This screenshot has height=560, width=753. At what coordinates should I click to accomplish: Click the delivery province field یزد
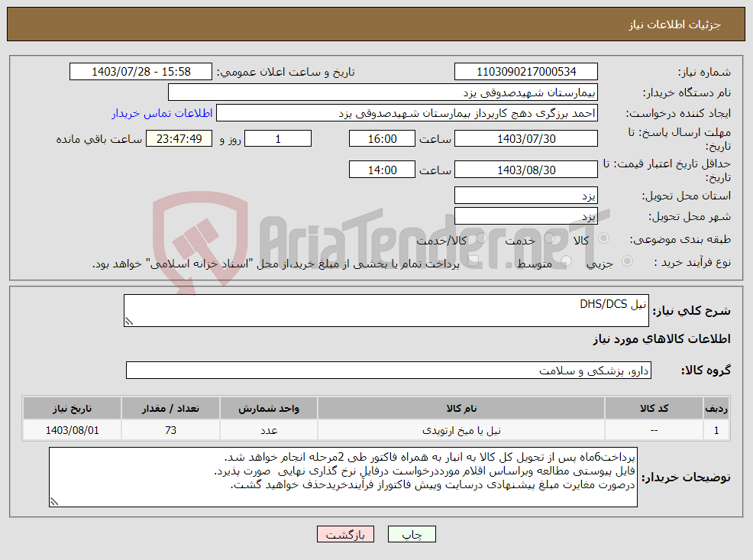tap(526, 196)
